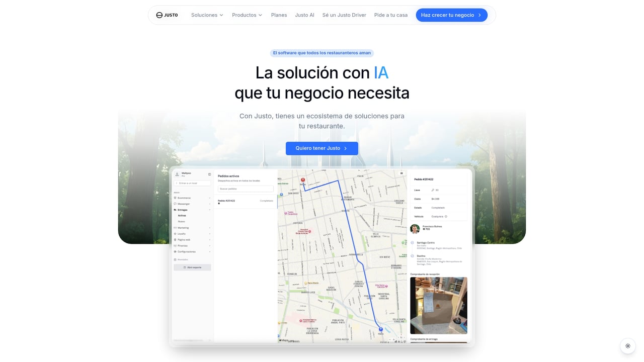Click the Buscar pedidos search field

click(245, 188)
